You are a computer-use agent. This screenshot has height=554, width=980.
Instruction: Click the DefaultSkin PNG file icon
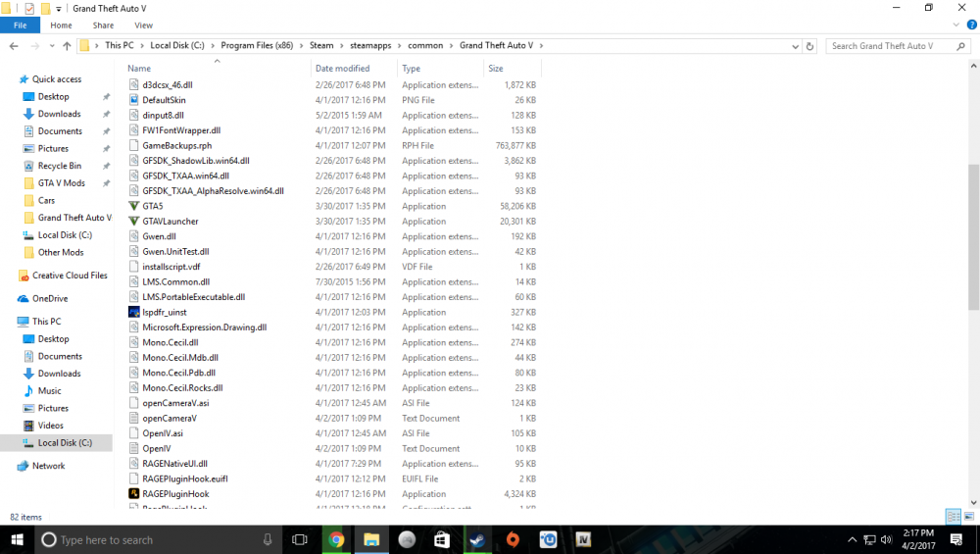133,100
